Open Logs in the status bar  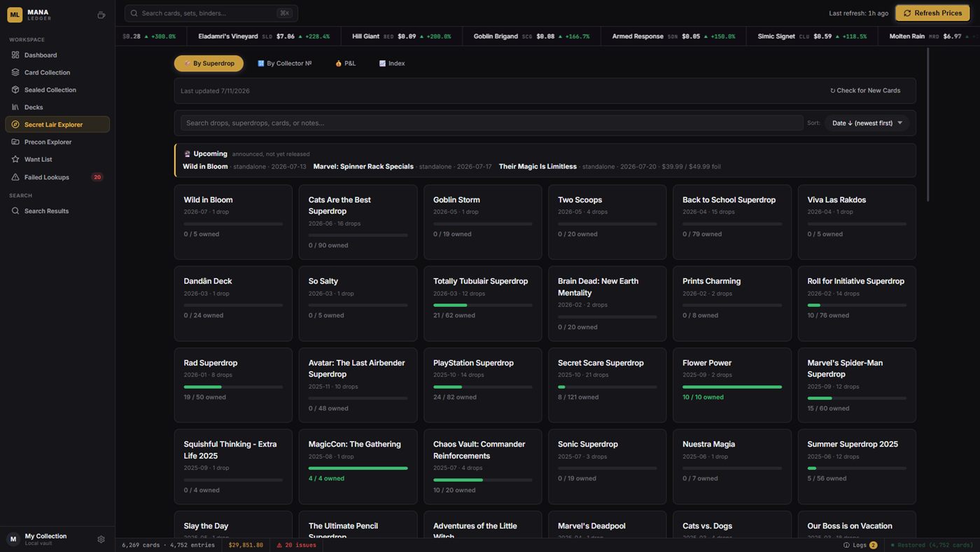860,545
